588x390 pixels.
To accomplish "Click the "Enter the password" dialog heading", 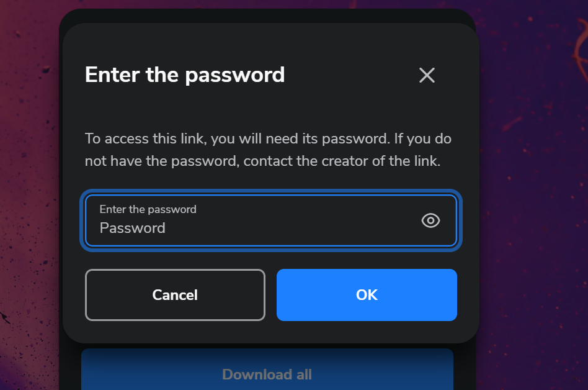I will pos(185,75).
